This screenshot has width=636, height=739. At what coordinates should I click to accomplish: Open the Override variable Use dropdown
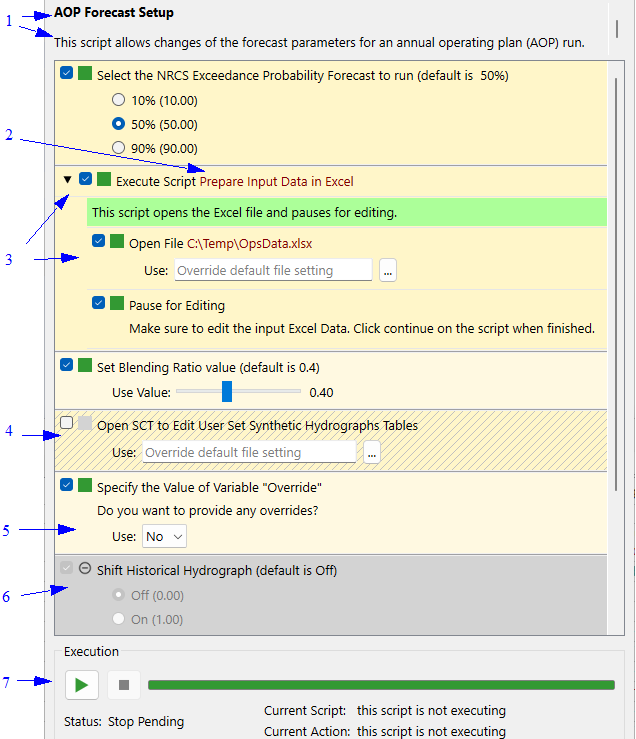(164, 537)
